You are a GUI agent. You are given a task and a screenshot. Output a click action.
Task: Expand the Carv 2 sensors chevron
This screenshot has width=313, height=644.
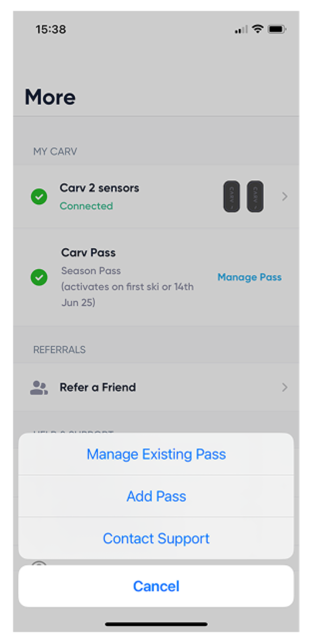pos(285,197)
